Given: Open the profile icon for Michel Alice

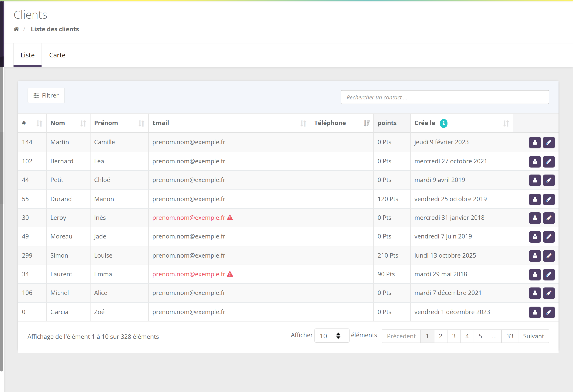Looking at the screenshot, I should point(535,293).
